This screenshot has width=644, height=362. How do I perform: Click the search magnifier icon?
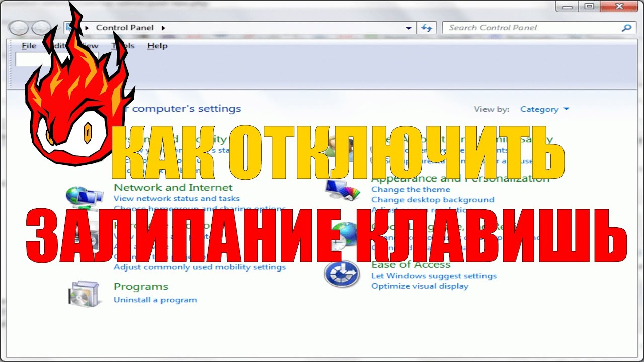[626, 28]
